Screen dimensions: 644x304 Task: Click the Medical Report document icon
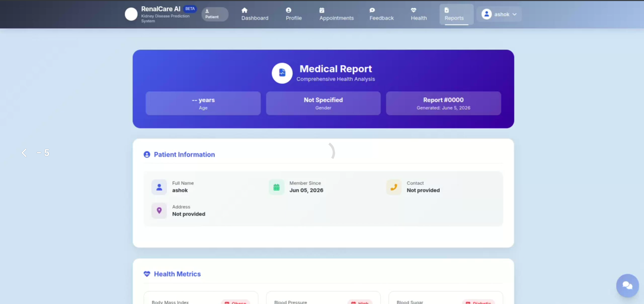click(282, 73)
